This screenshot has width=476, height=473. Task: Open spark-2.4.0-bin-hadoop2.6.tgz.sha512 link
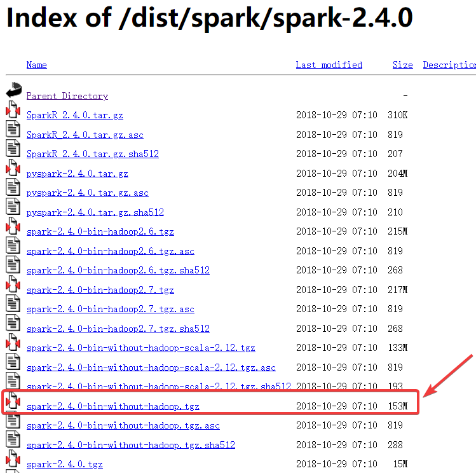pos(118,270)
